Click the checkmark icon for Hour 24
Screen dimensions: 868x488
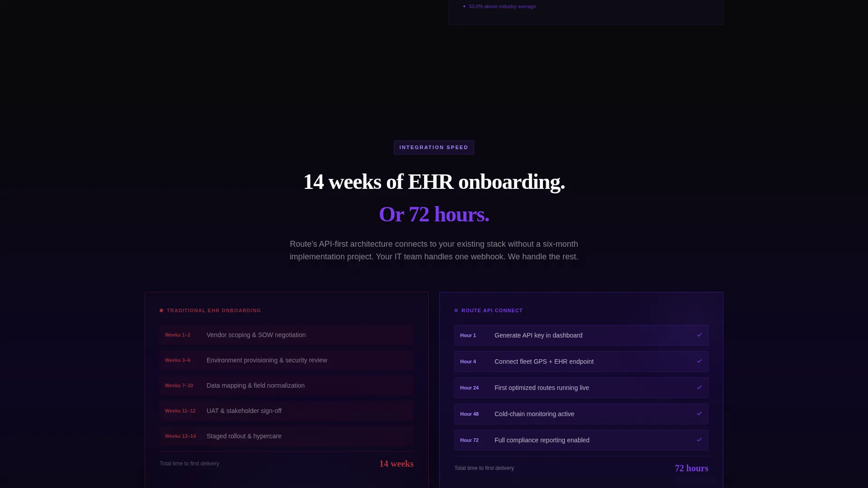click(x=699, y=387)
